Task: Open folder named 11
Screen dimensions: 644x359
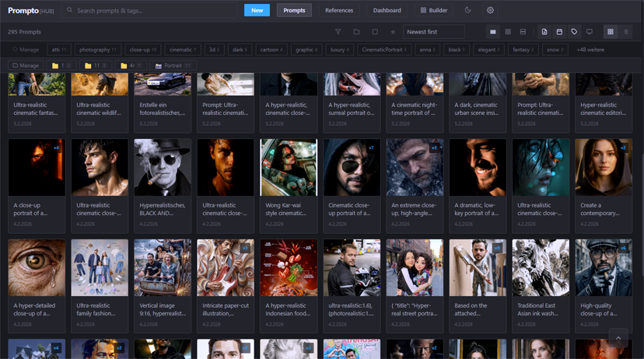Action: click(x=96, y=65)
